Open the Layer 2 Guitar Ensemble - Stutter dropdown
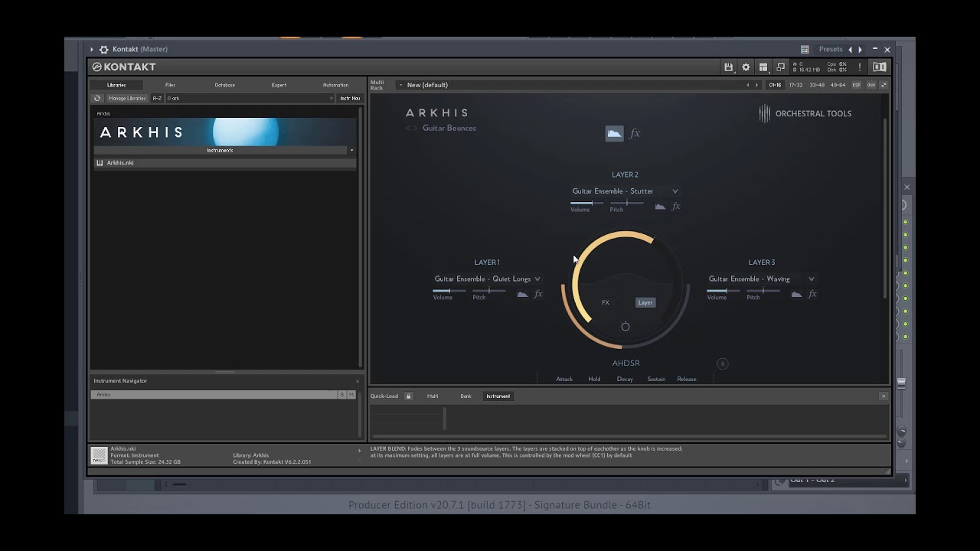Image resolution: width=980 pixels, height=551 pixels. (x=625, y=191)
